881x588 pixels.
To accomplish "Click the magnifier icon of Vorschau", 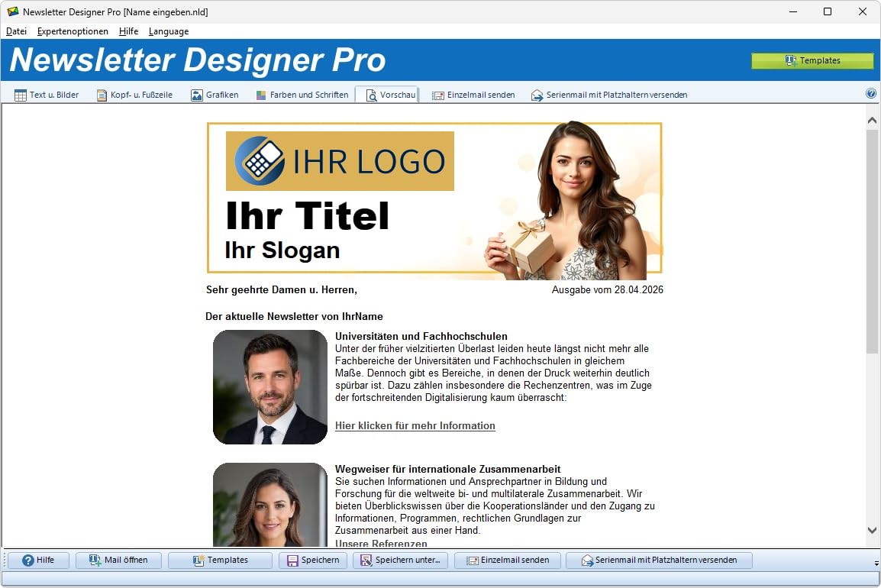I will click(x=371, y=95).
